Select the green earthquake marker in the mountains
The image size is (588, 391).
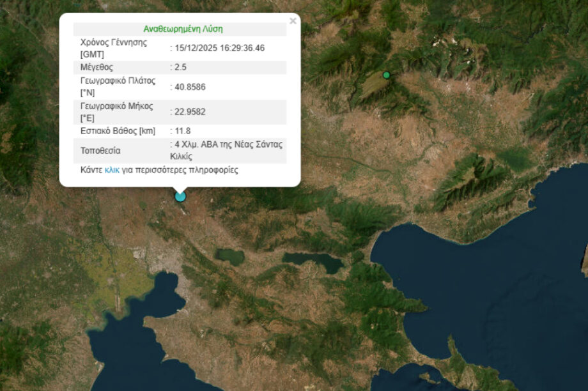pyautogui.click(x=386, y=75)
